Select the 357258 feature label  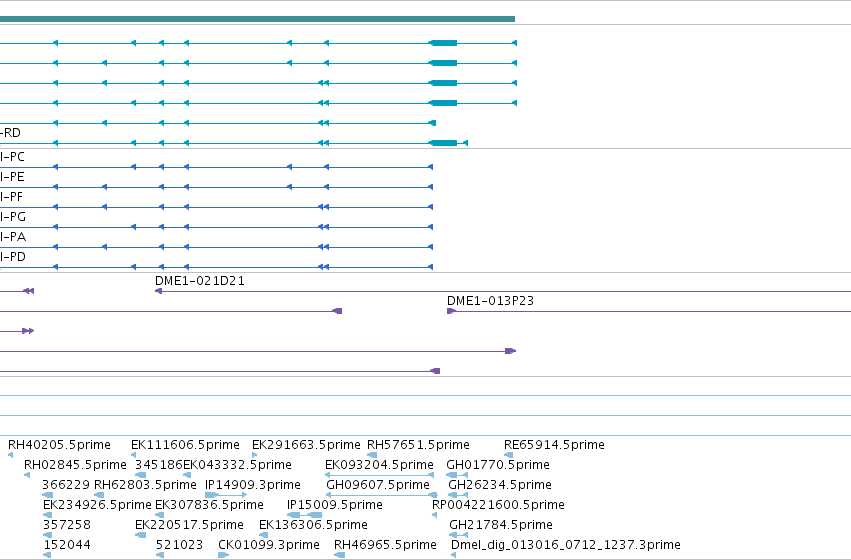pos(67,525)
